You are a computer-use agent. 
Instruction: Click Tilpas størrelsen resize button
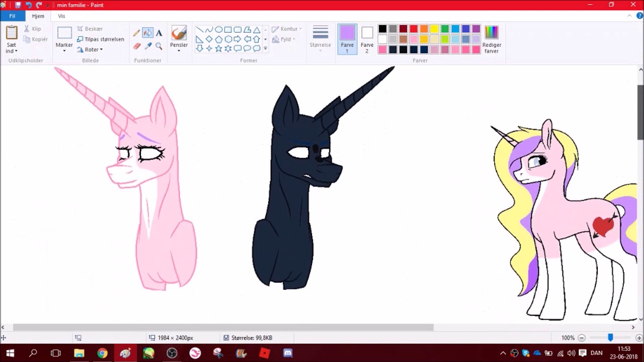pyautogui.click(x=100, y=39)
